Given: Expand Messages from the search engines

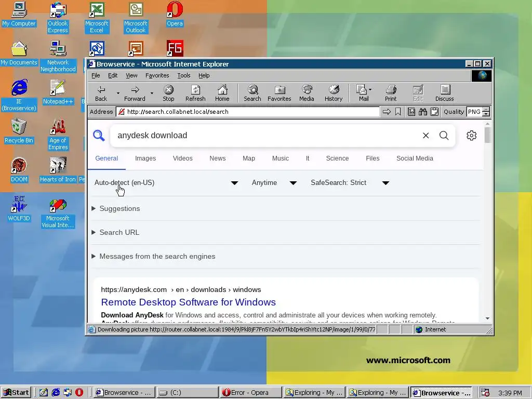Looking at the screenshot, I should point(153,257).
